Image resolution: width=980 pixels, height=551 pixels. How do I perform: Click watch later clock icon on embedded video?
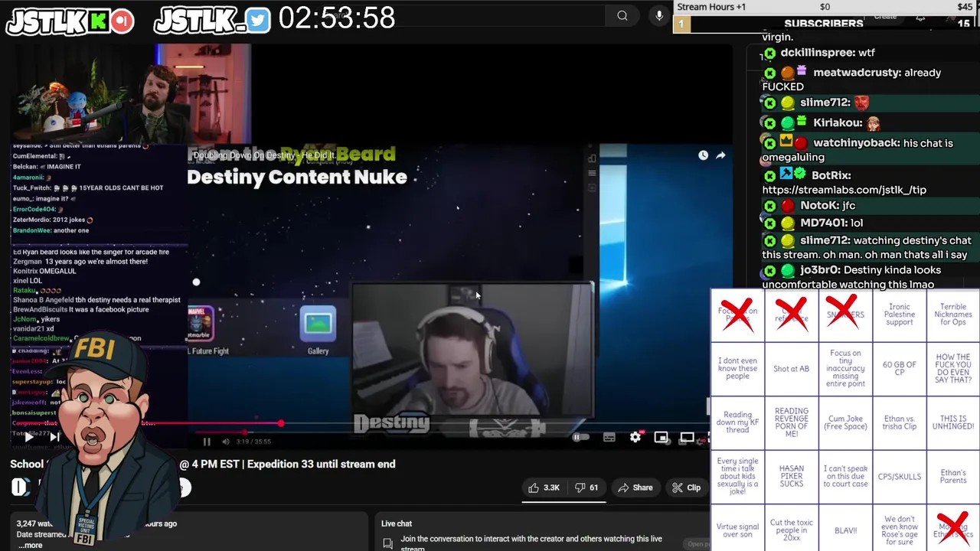(x=703, y=155)
